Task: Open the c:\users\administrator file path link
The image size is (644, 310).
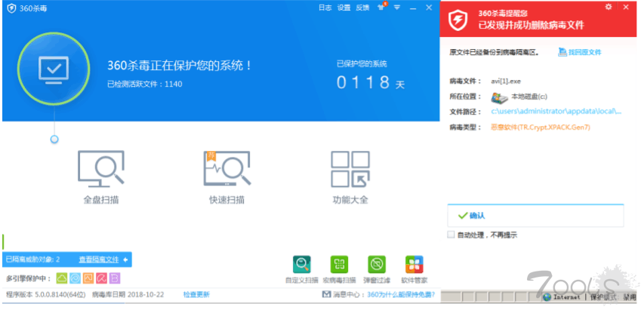Action: click(556, 112)
